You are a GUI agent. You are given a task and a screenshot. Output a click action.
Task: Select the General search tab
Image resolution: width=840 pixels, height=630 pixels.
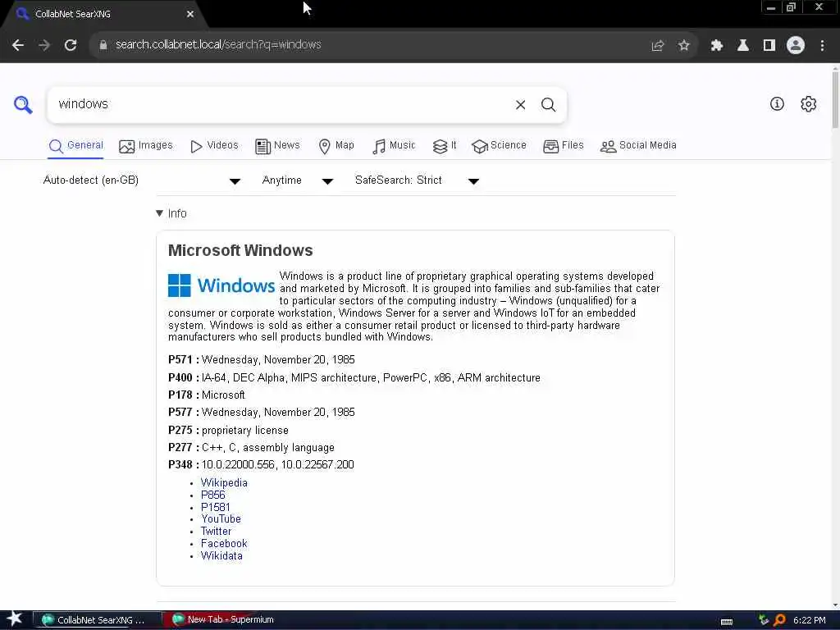(76, 146)
